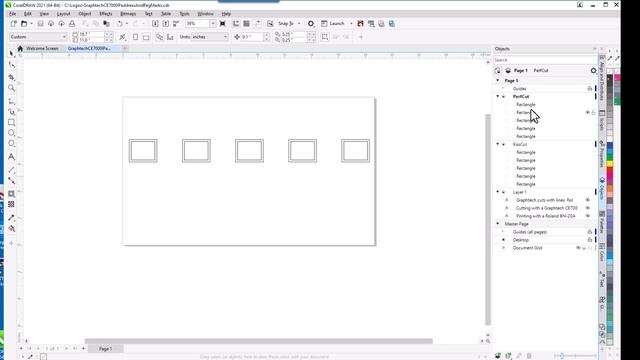640x360 pixels.
Task: Toggle visibility eye of Document Grid
Action: tap(578, 248)
